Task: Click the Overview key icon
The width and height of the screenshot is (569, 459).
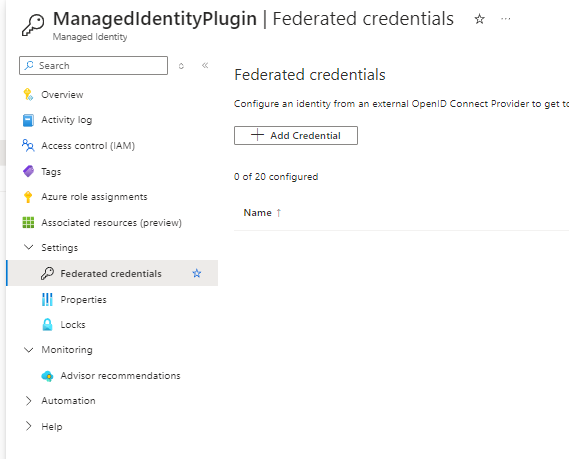Action: [28, 94]
